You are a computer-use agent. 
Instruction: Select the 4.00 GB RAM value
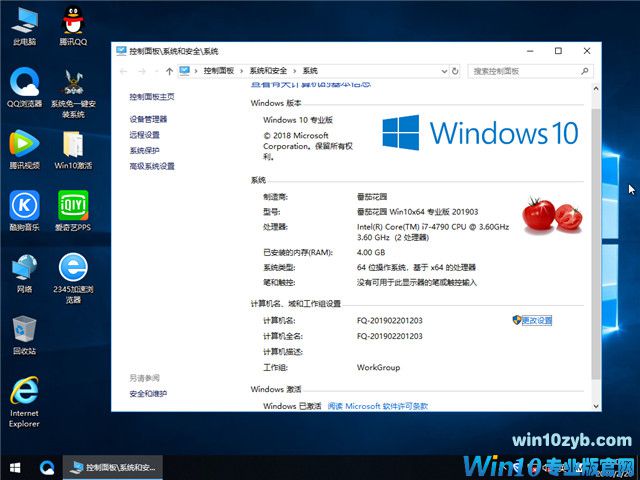[371, 252]
